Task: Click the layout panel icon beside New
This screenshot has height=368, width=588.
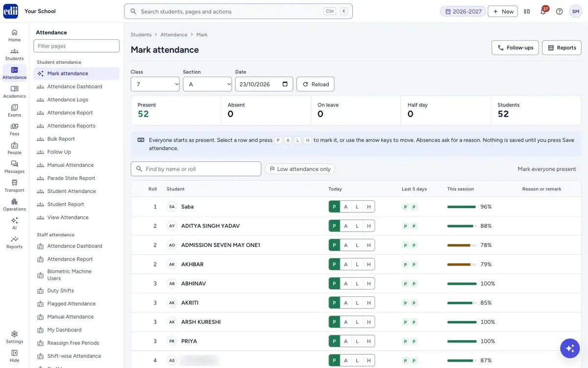Action: (x=527, y=11)
